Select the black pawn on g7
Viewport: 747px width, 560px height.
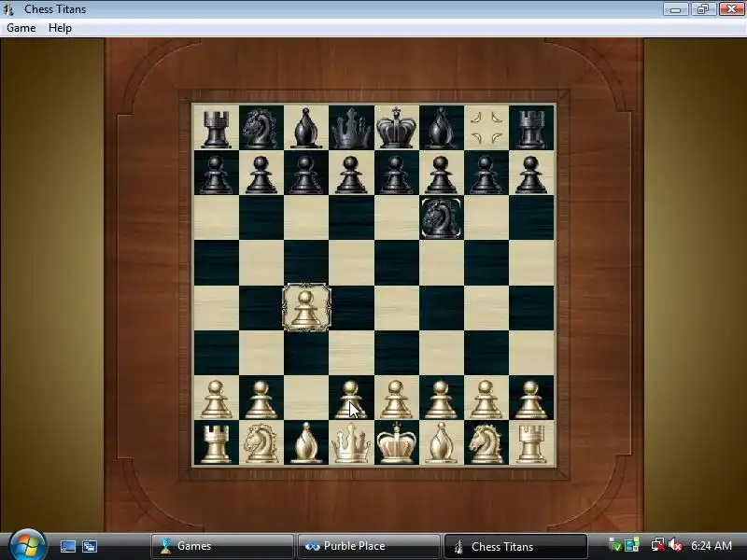click(x=486, y=174)
